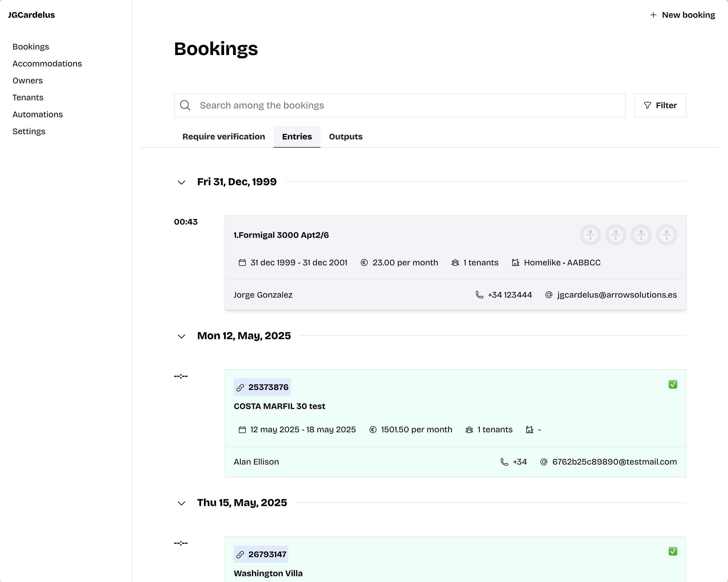The width and height of the screenshot is (728, 582).
Task: Click tenants icon on COSTA MARFIL card
Action: pos(469,430)
